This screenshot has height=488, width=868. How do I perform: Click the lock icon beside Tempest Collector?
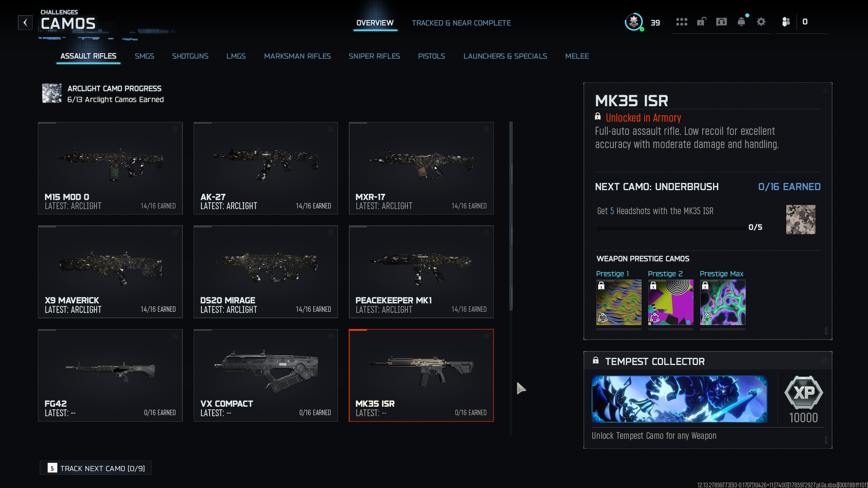pyautogui.click(x=596, y=361)
